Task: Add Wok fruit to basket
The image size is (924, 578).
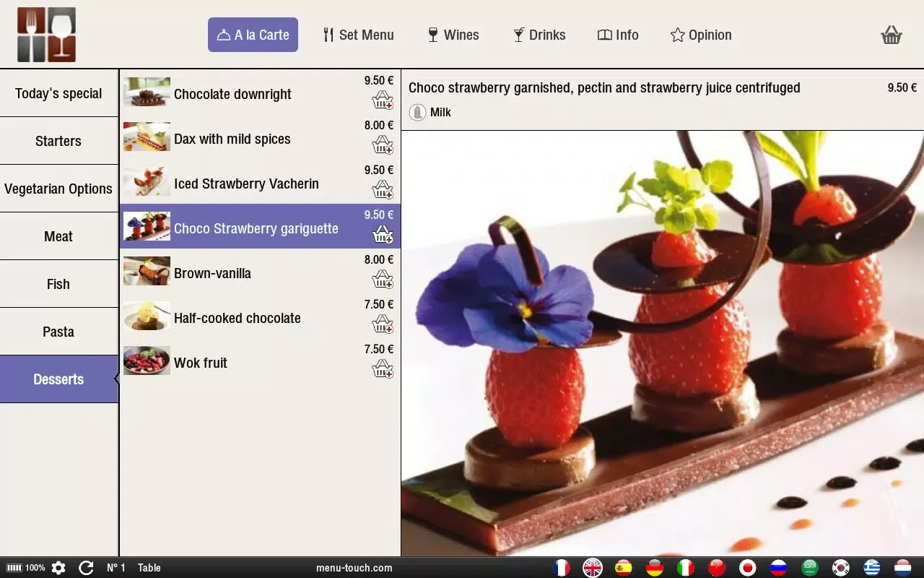Action: tap(383, 369)
